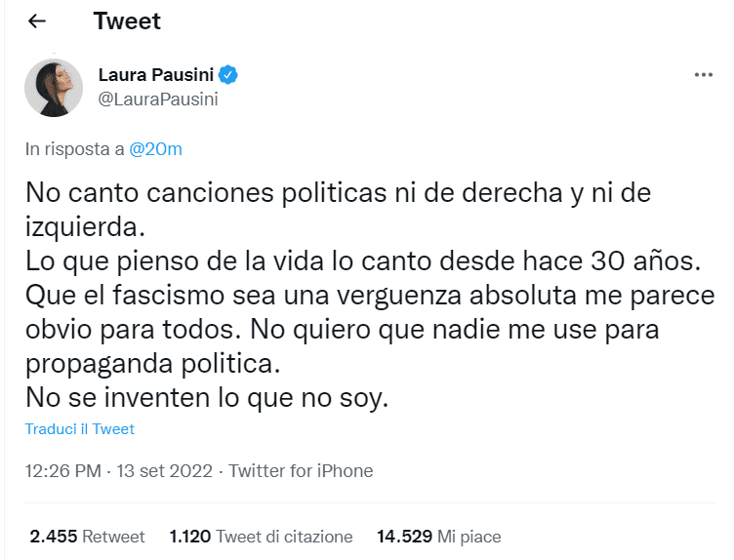
Task: Open the three-dot more options menu
Action: point(703,75)
